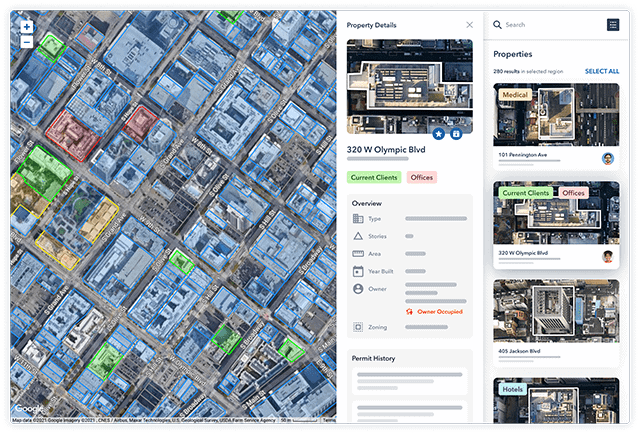Click the avatar on 320 W Olympic card
This screenshot has height=440, width=640.
pyautogui.click(x=607, y=256)
